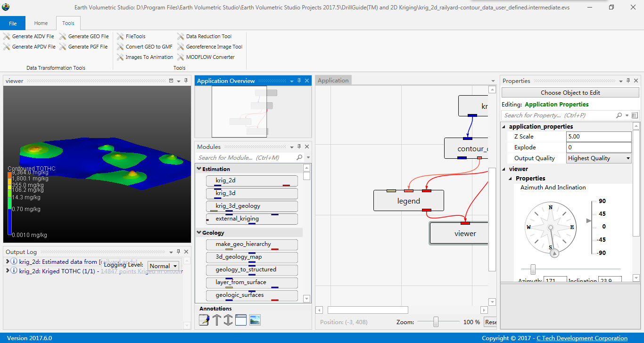Click the Z Scale input field
Screen dimensions: 644x343
click(x=599, y=137)
